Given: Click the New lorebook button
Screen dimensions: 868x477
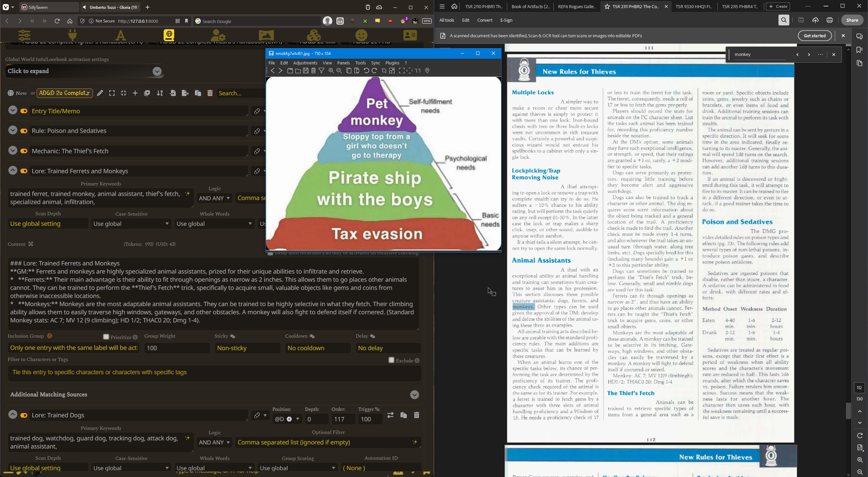Looking at the screenshot, I should 17,93.
